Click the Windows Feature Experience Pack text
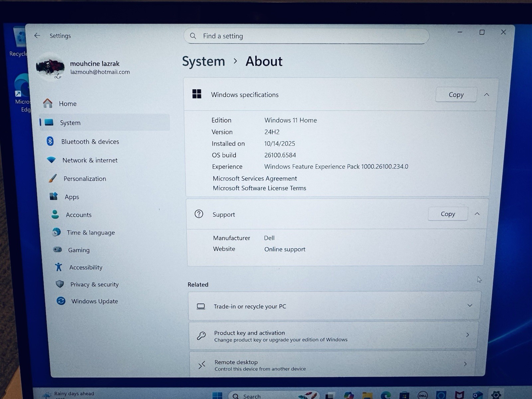Screen dimensions: 532x399 (x=336, y=167)
